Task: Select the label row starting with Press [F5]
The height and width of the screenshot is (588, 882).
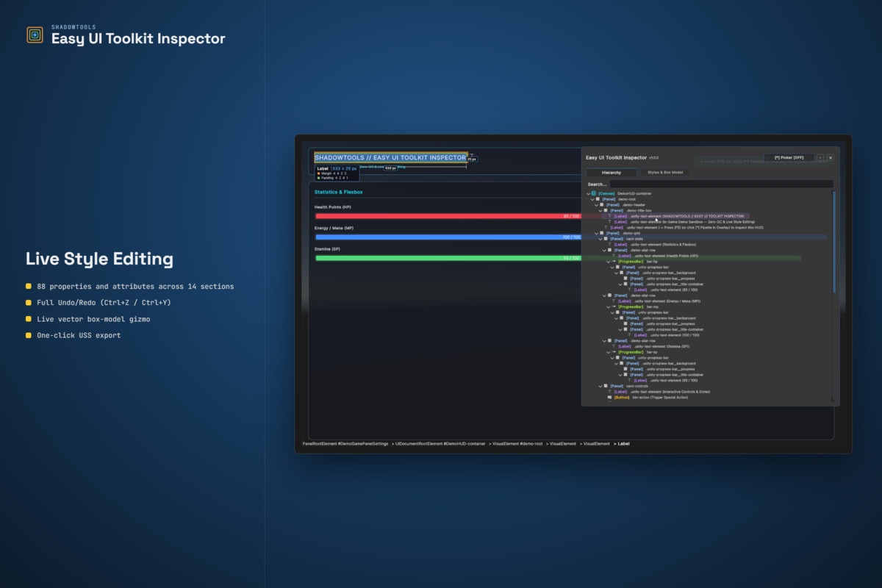Action: [x=684, y=227]
